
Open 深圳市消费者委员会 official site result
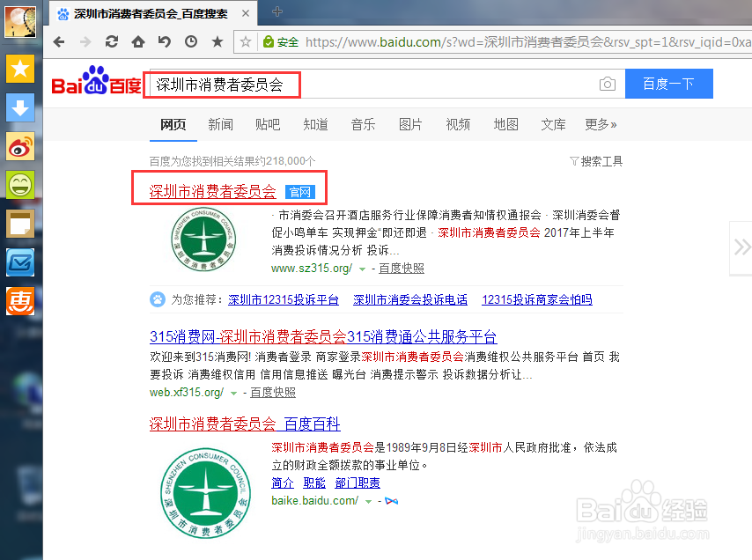pyautogui.click(x=212, y=191)
